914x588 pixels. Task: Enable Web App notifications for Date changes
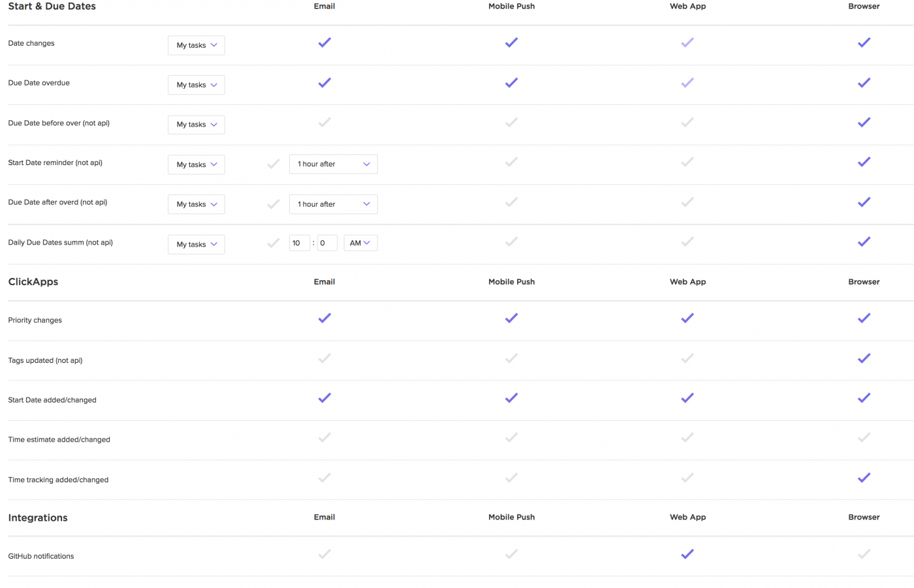tap(687, 42)
